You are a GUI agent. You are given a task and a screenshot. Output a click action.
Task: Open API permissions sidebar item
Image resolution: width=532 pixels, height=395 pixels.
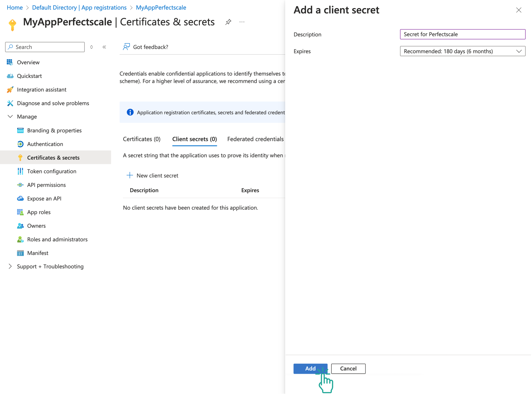(46, 185)
